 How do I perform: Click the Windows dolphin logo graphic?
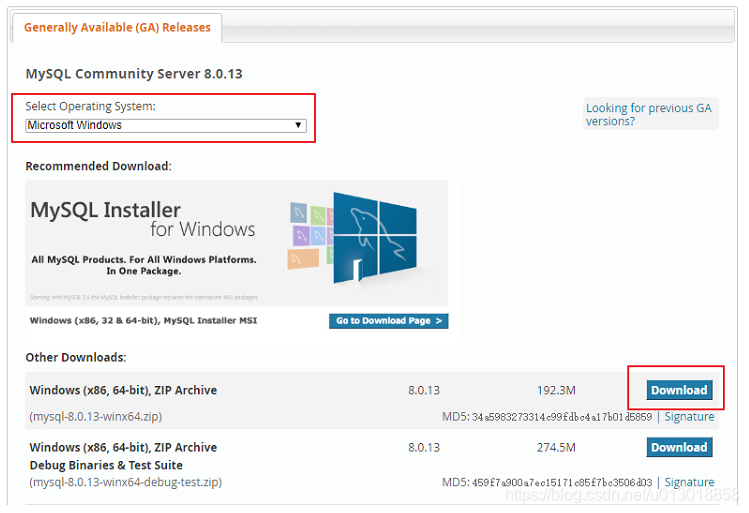pyautogui.click(x=375, y=238)
